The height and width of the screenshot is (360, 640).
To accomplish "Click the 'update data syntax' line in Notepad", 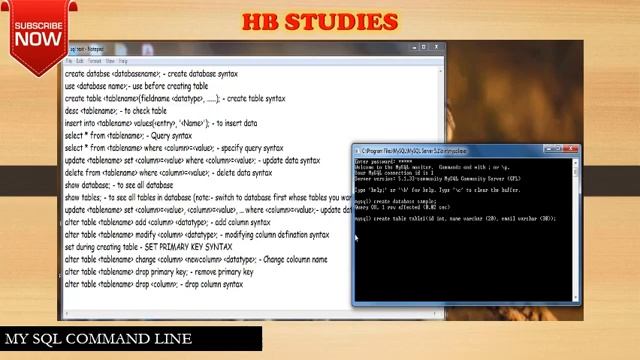I will click(192, 160).
